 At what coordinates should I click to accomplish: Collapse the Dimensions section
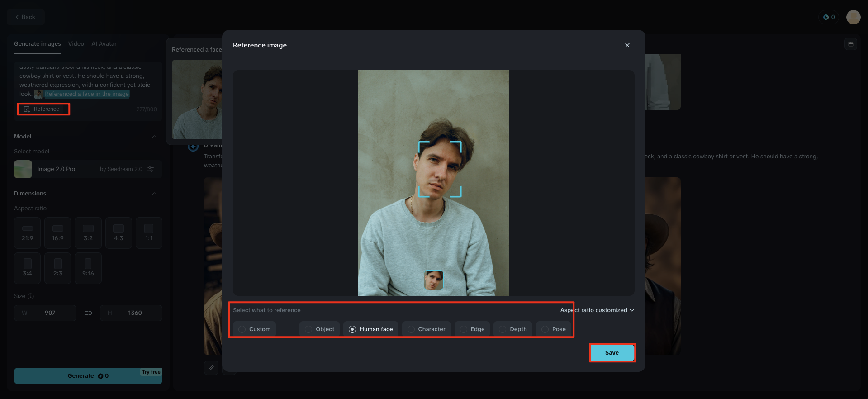pyautogui.click(x=154, y=194)
